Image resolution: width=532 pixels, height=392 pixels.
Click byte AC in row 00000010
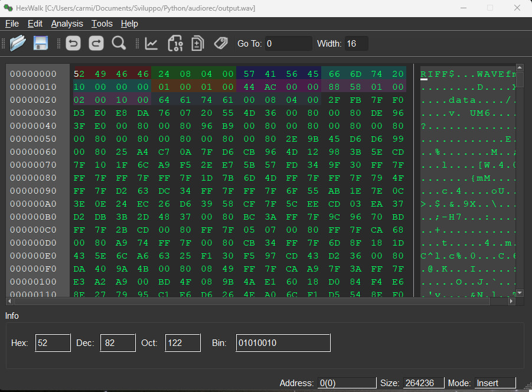[x=270, y=87]
